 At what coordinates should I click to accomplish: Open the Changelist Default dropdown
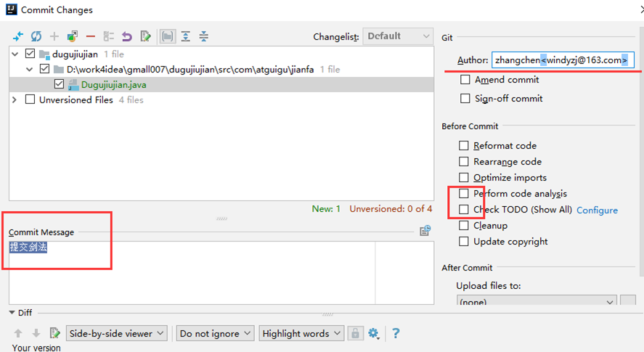pos(398,36)
